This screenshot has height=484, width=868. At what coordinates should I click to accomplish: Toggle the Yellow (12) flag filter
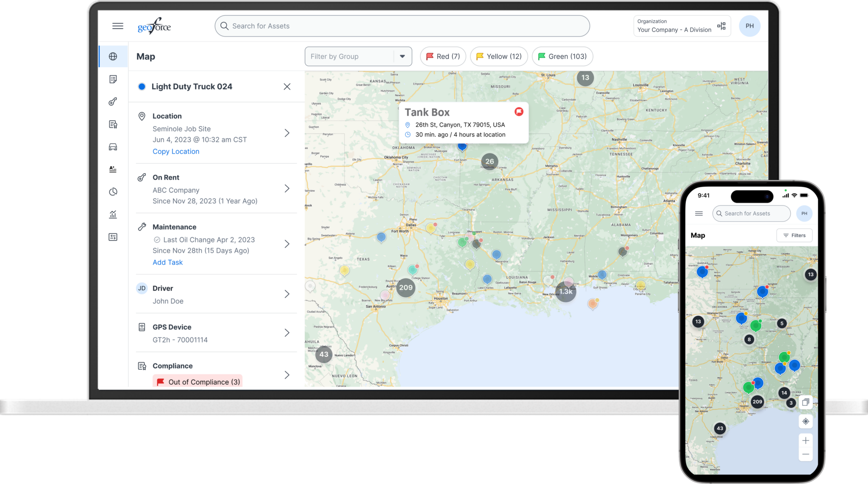[x=498, y=56]
